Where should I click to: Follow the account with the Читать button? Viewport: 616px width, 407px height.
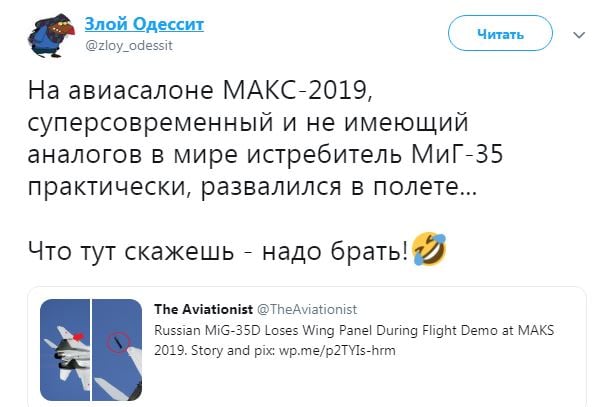(500, 34)
